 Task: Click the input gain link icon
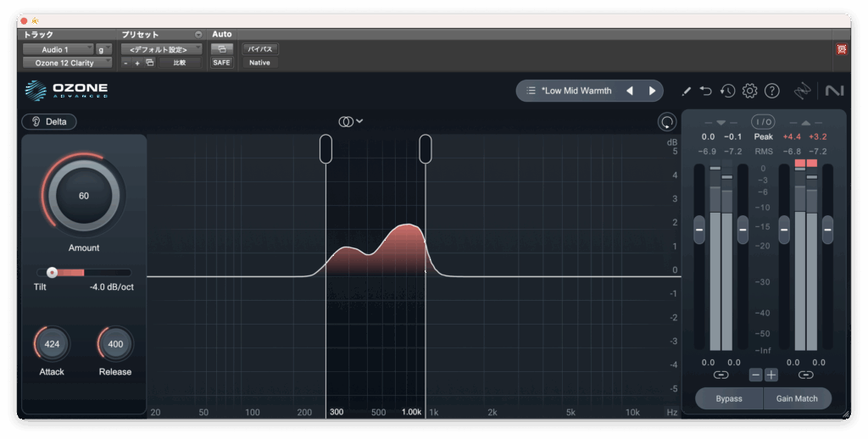pyautogui.click(x=721, y=375)
